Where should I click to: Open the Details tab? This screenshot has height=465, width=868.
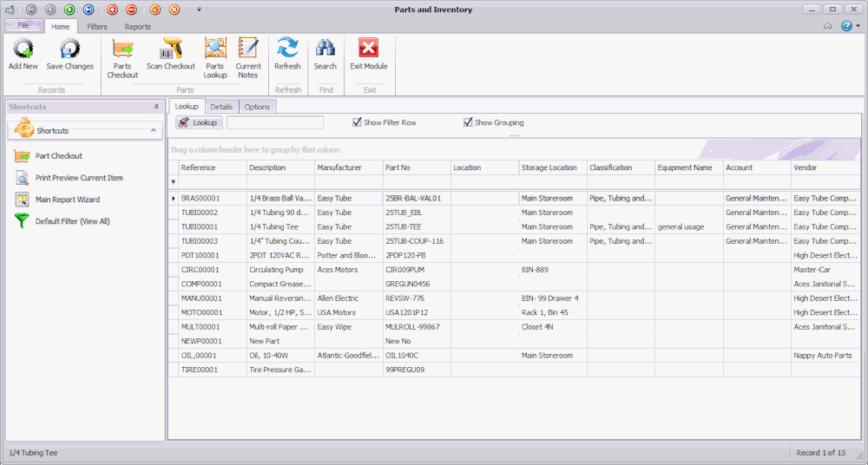(x=221, y=107)
